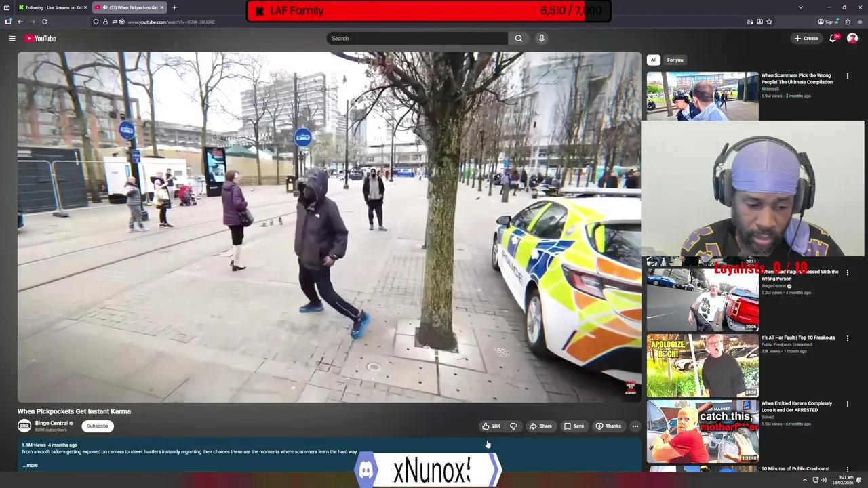Open the sidebar toggle left of back arrow
The image size is (868, 488).
click(8, 22)
